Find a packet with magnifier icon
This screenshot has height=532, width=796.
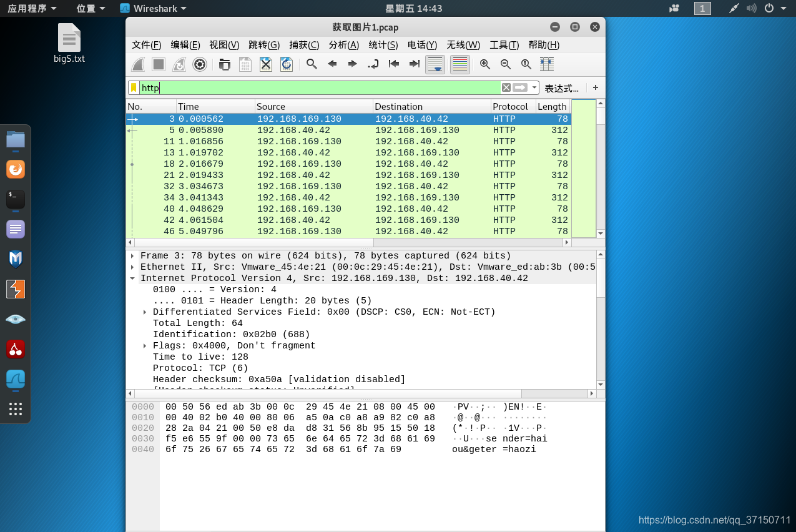coord(312,64)
